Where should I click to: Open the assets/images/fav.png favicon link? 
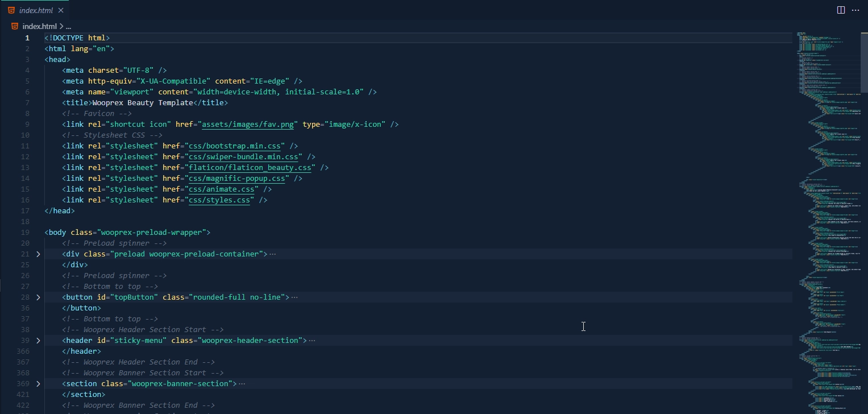[247, 124]
